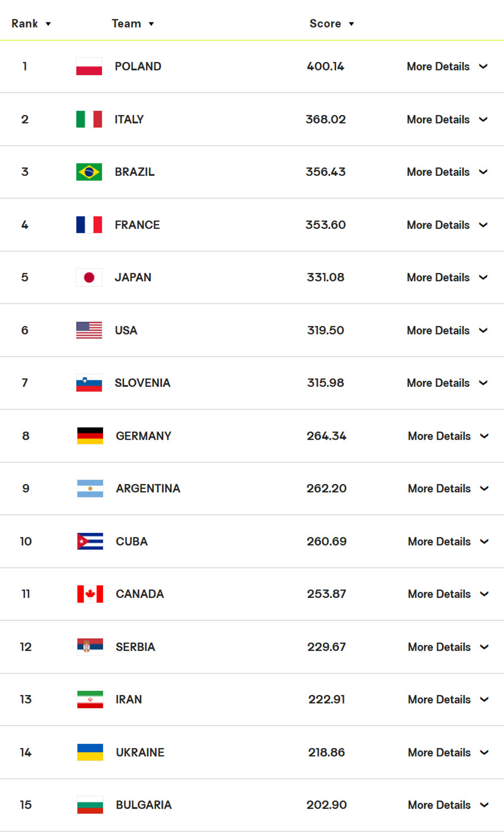Image resolution: width=504 pixels, height=835 pixels.
Task: Click the BULGARIA team name
Action: coord(144,805)
